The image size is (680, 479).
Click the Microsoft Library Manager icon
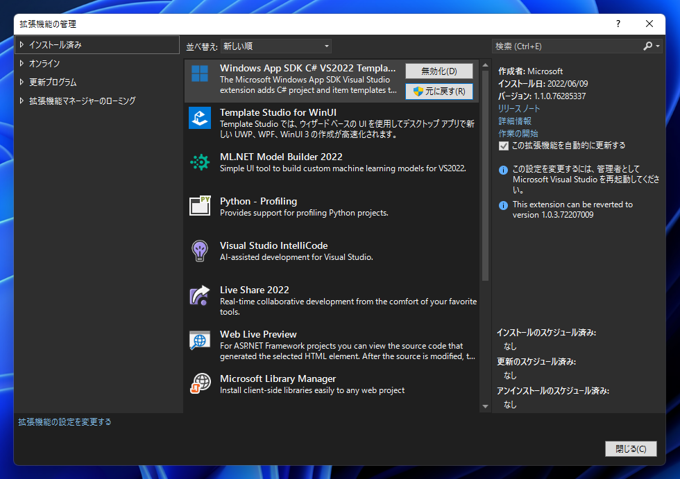[200, 384]
